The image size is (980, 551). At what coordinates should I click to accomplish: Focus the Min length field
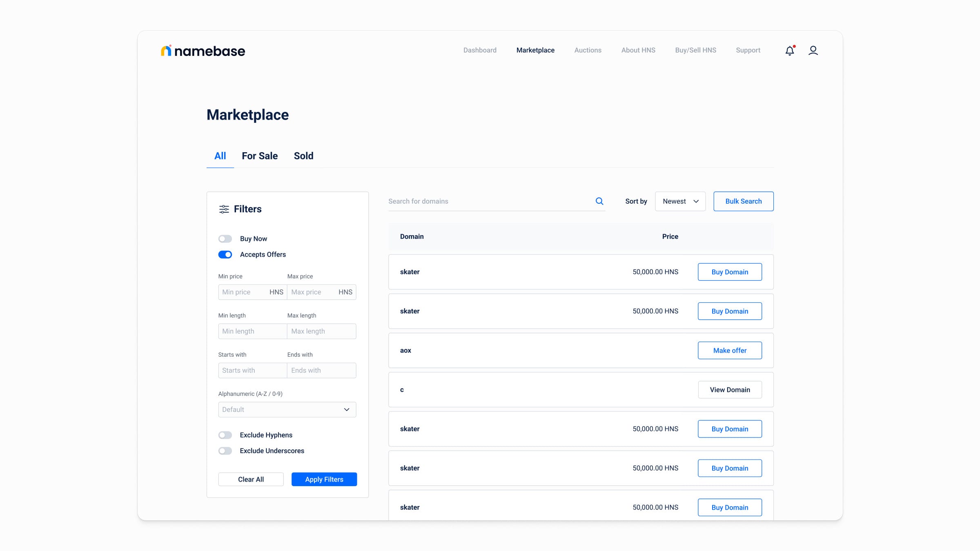[252, 331]
